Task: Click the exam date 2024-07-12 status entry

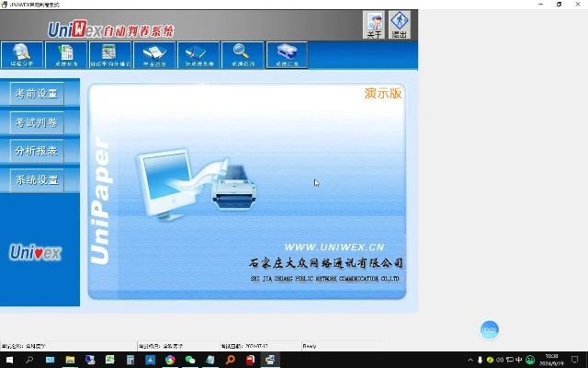Action: (x=244, y=346)
